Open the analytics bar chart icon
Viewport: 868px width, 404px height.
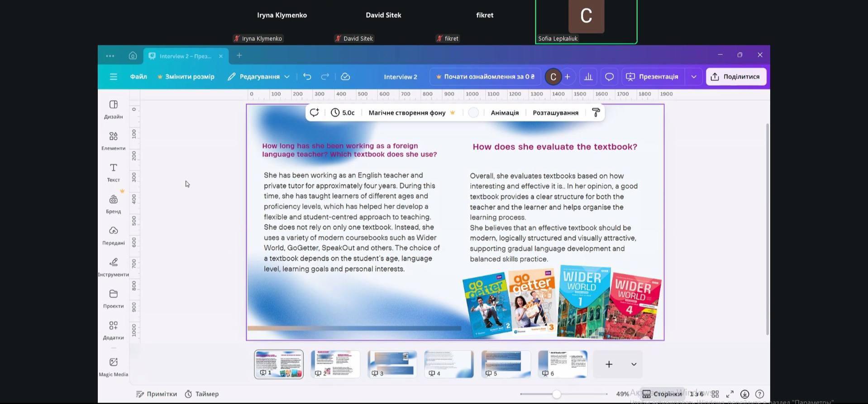588,77
